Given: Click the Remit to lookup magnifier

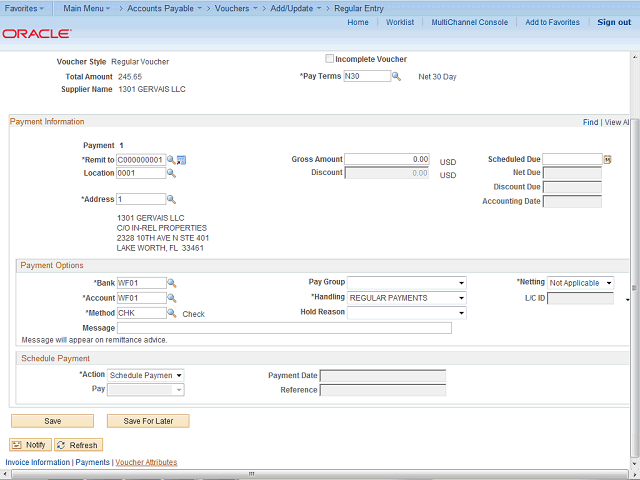Looking at the screenshot, I should click(171, 159).
